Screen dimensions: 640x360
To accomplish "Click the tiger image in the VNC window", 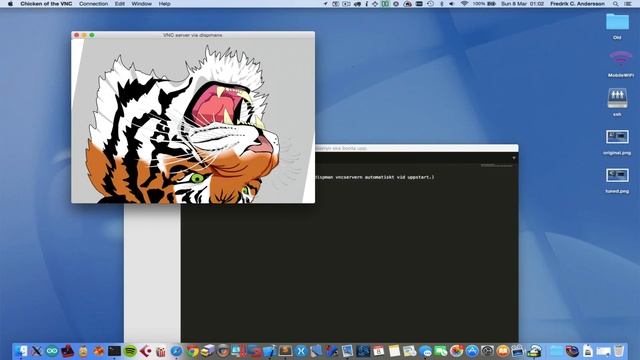I will [193, 121].
